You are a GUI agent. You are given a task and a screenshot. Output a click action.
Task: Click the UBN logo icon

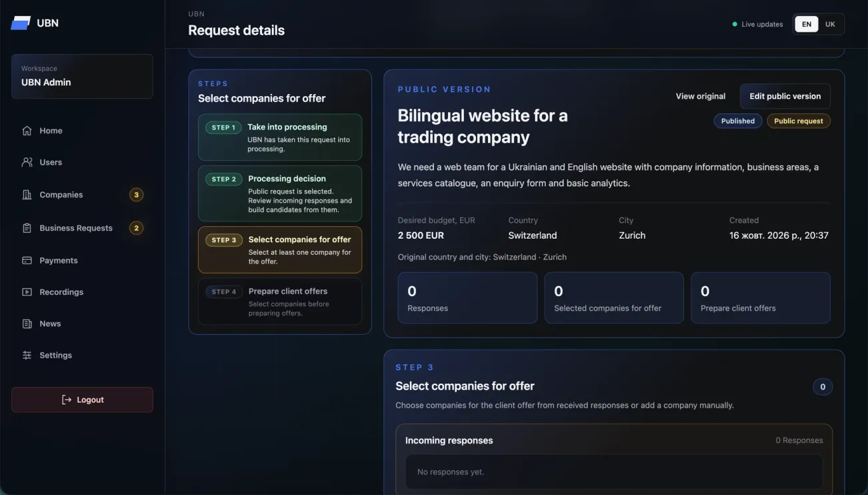[x=21, y=23]
